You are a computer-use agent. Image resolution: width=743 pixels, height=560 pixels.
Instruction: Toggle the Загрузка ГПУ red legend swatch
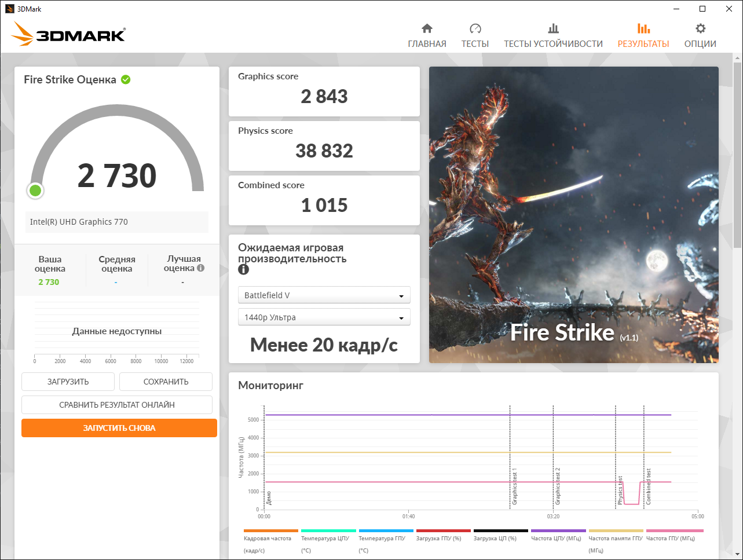444,530
